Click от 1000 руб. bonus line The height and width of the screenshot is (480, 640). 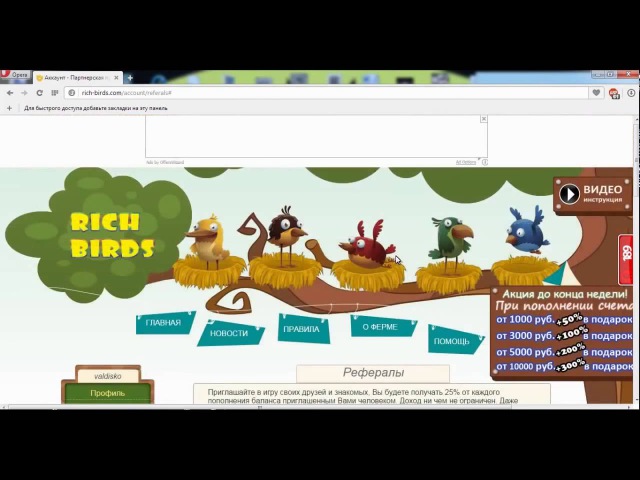coord(564,319)
